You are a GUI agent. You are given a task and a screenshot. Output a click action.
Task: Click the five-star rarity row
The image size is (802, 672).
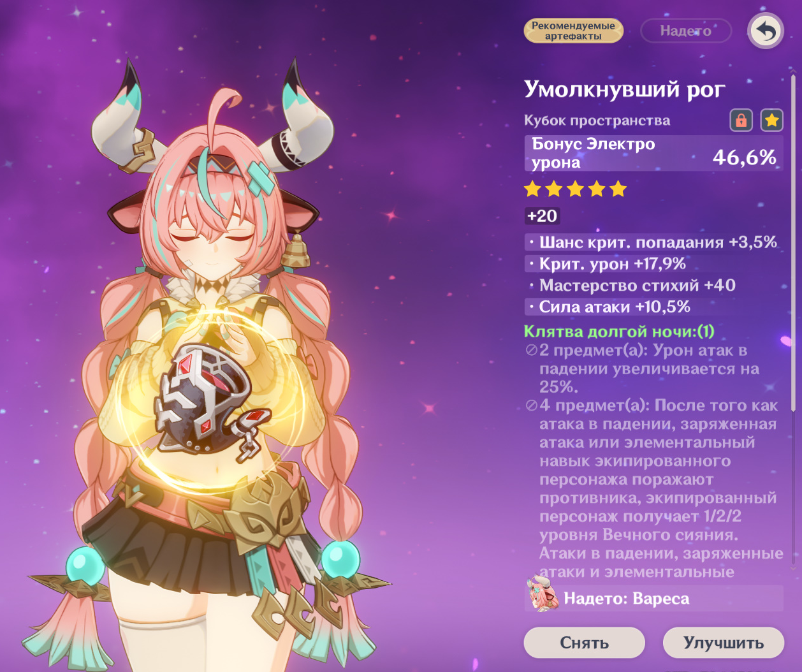click(x=575, y=189)
